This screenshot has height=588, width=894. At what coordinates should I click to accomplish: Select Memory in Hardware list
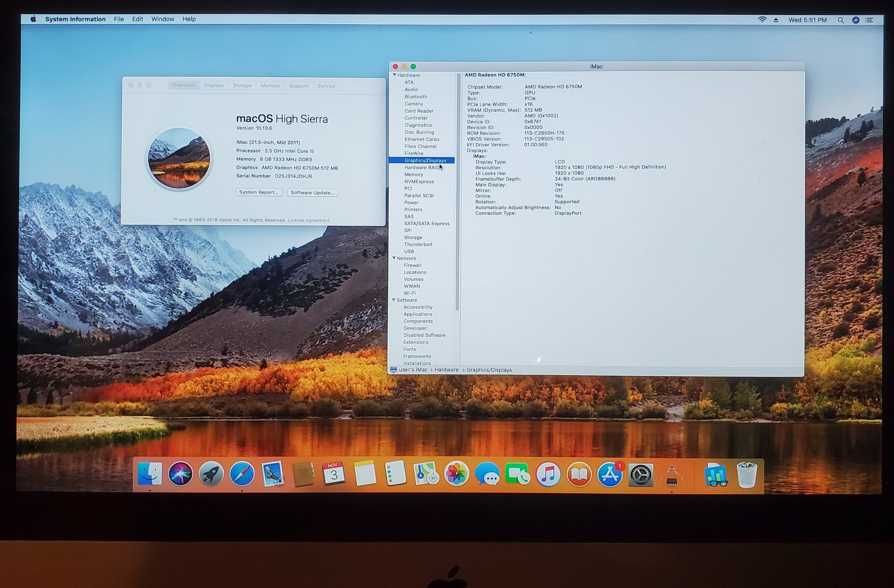(x=413, y=175)
